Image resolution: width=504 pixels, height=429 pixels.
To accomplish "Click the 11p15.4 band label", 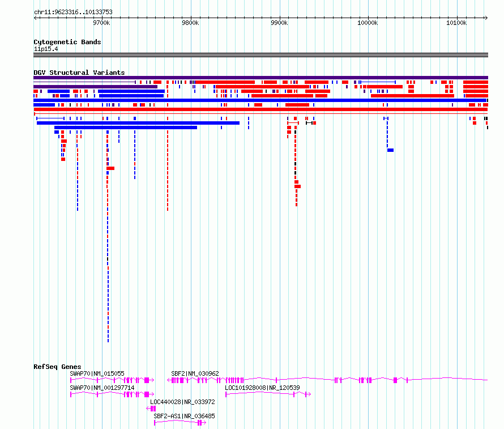I will [46, 49].
